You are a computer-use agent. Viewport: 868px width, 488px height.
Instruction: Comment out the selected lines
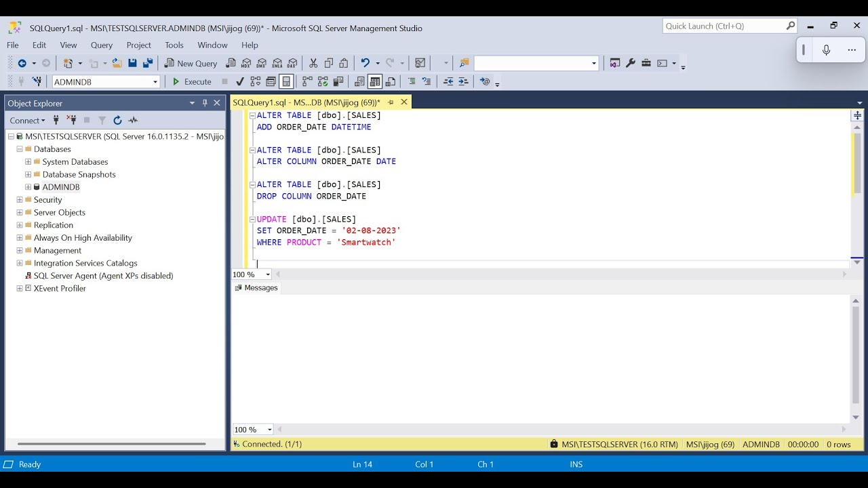coord(412,81)
